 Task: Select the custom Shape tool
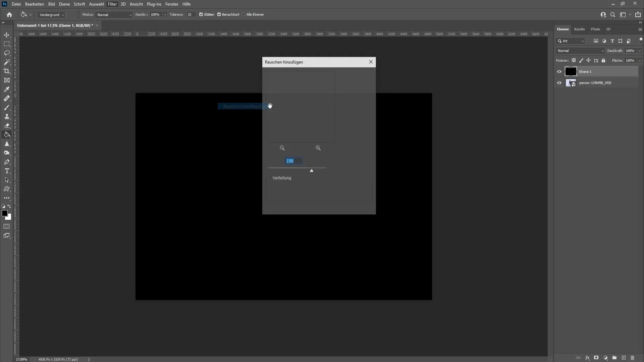click(7, 189)
